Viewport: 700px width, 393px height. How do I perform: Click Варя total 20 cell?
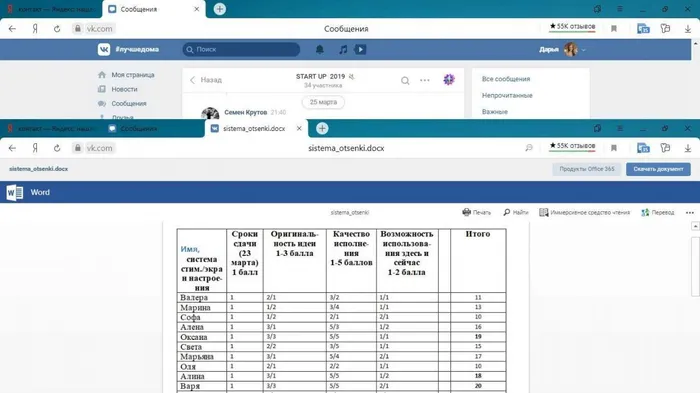tap(478, 386)
